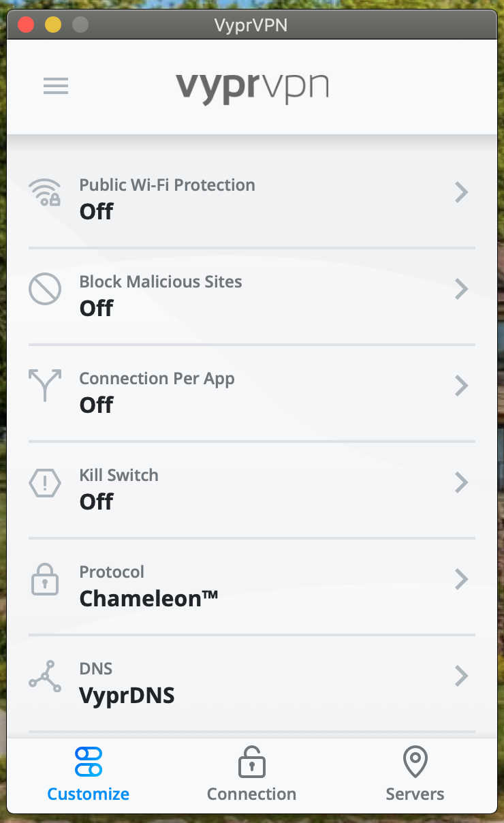This screenshot has height=823, width=504.
Task: Open the Protocol chevron arrow
Action: pyautogui.click(x=462, y=580)
